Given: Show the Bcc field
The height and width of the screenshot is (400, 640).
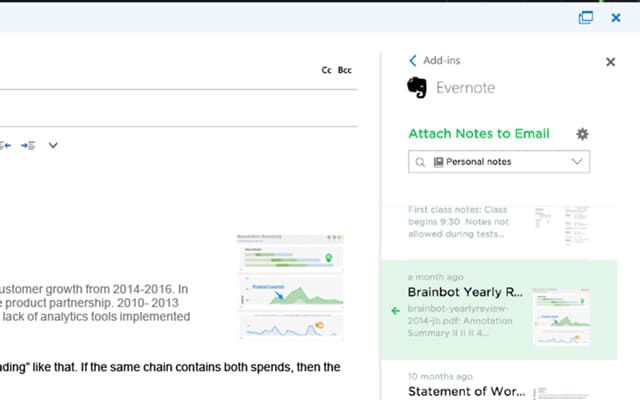Looking at the screenshot, I should 344,70.
